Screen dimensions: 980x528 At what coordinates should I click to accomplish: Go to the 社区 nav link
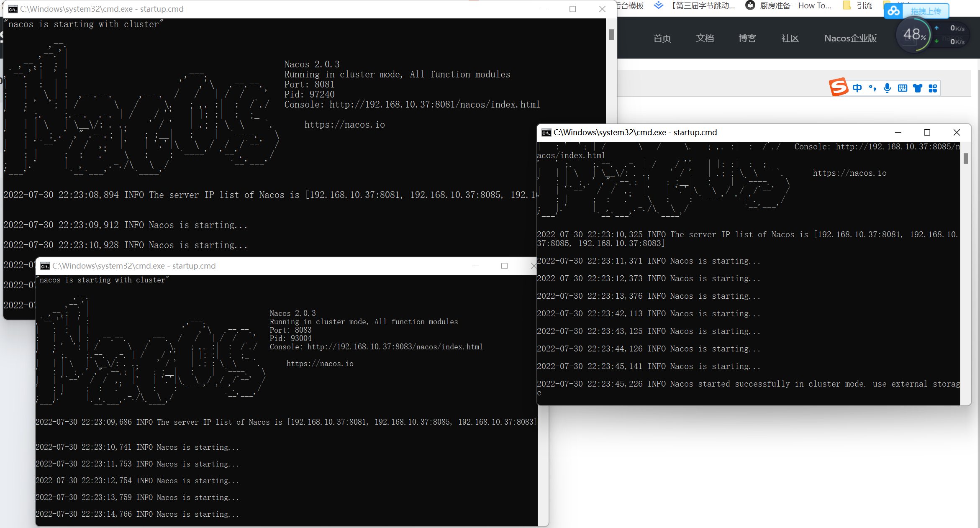(790, 38)
